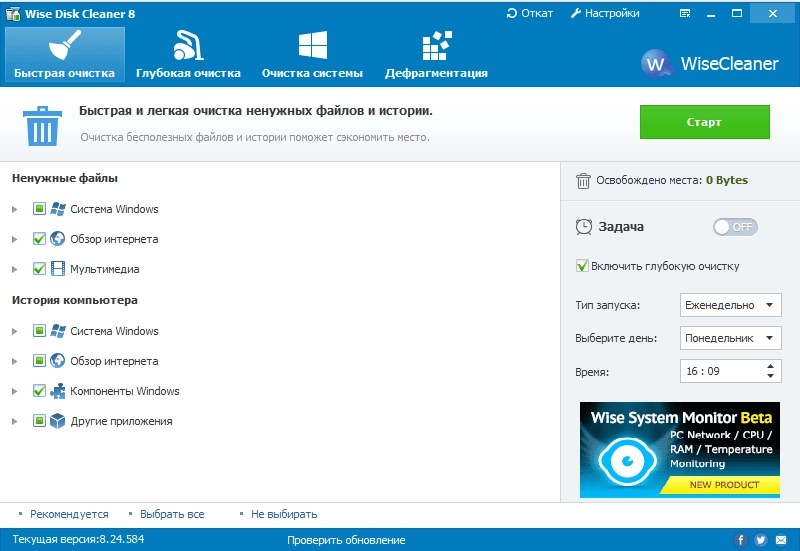Click the green Старт button
The height and width of the screenshot is (551, 800).
[705, 122]
